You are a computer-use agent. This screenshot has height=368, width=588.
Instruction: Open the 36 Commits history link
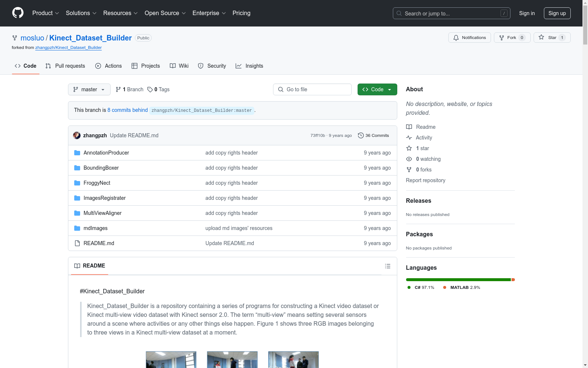pyautogui.click(x=373, y=135)
